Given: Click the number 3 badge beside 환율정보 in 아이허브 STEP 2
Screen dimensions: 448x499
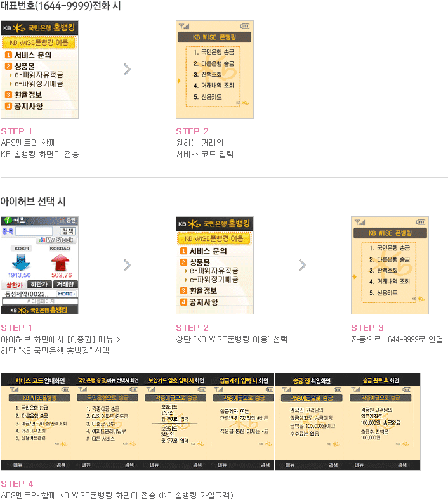Looking at the screenshot, I should point(183,290).
